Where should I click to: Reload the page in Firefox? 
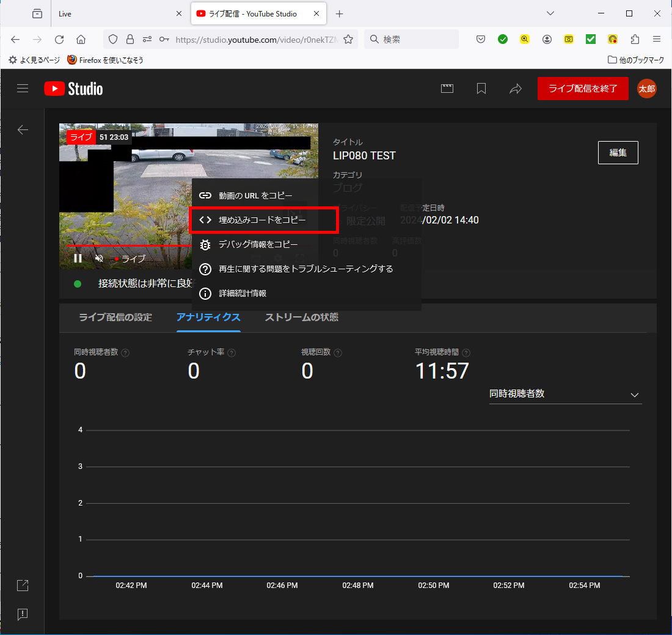[x=59, y=40]
